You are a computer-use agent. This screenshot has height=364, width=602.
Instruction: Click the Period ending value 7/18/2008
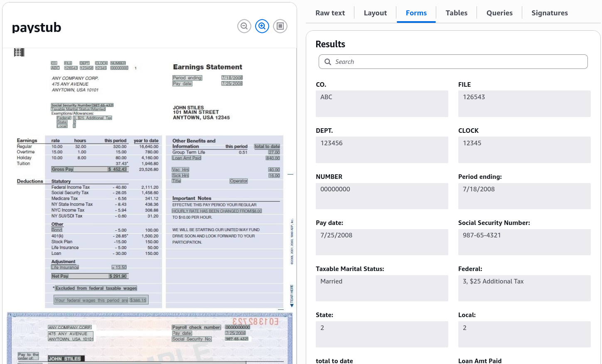[524, 196]
